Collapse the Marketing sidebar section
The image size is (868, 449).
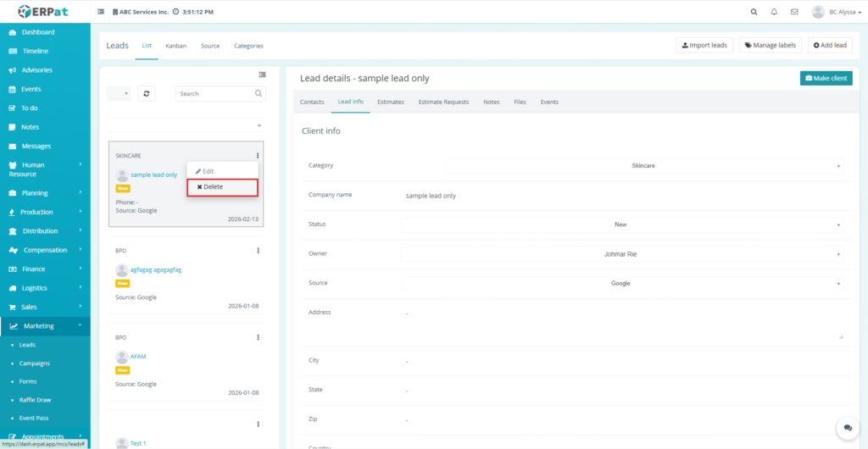pyautogui.click(x=45, y=325)
